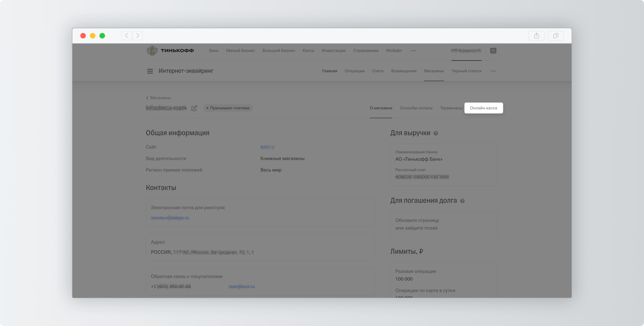This screenshot has width=644, height=326.
Task: Click the browser share icon
Action: point(536,36)
